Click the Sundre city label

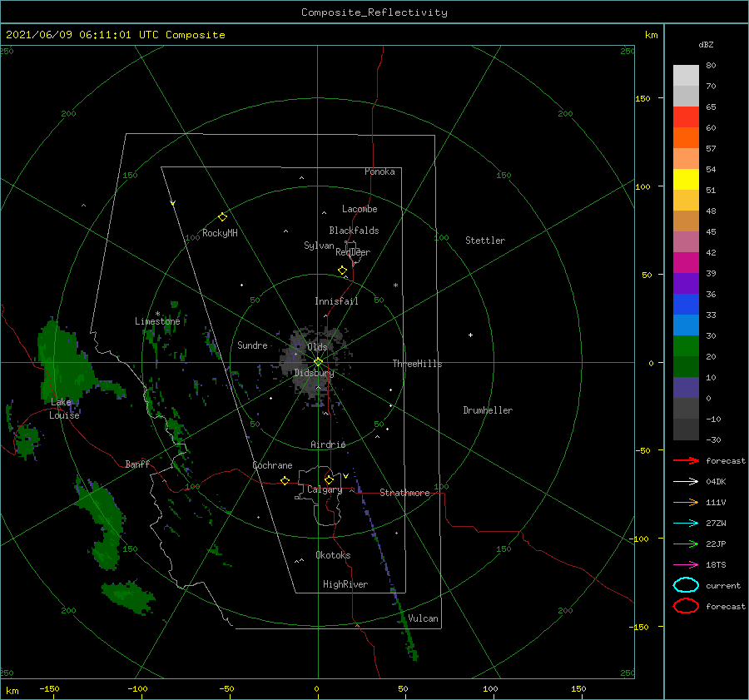(252, 345)
